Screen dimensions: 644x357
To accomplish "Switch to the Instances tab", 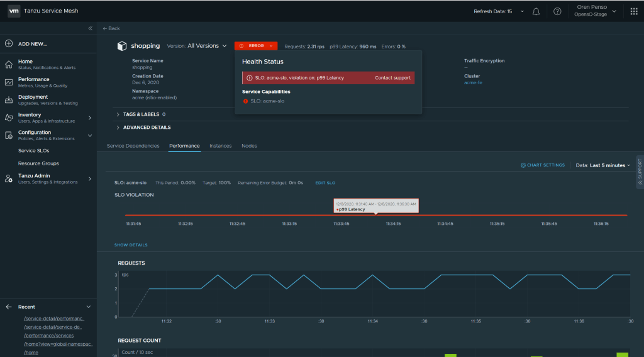I will 220,146.
